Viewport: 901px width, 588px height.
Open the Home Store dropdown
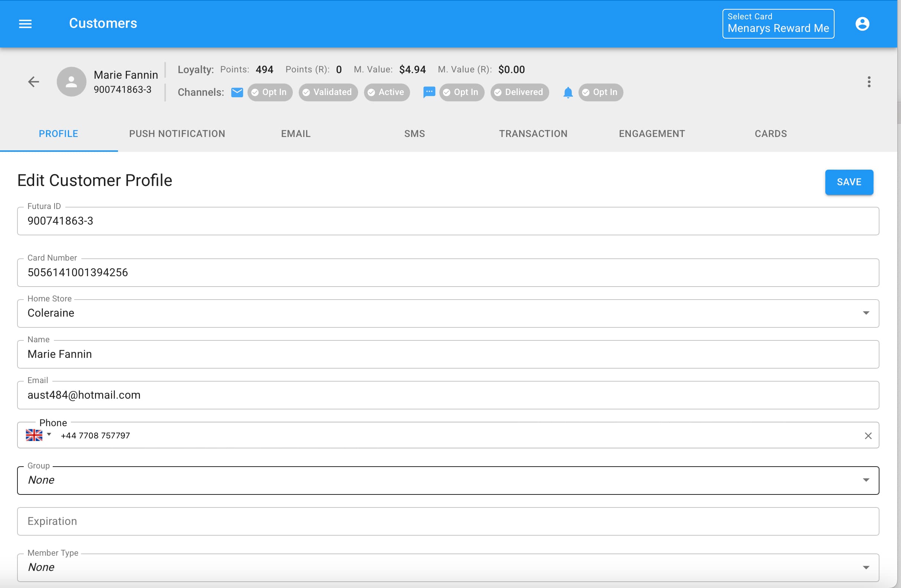[x=866, y=313]
